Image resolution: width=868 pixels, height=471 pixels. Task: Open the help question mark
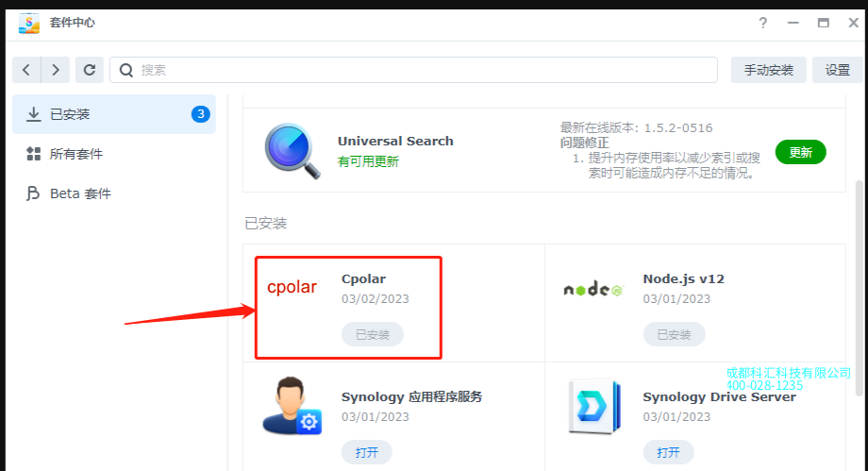point(763,23)
